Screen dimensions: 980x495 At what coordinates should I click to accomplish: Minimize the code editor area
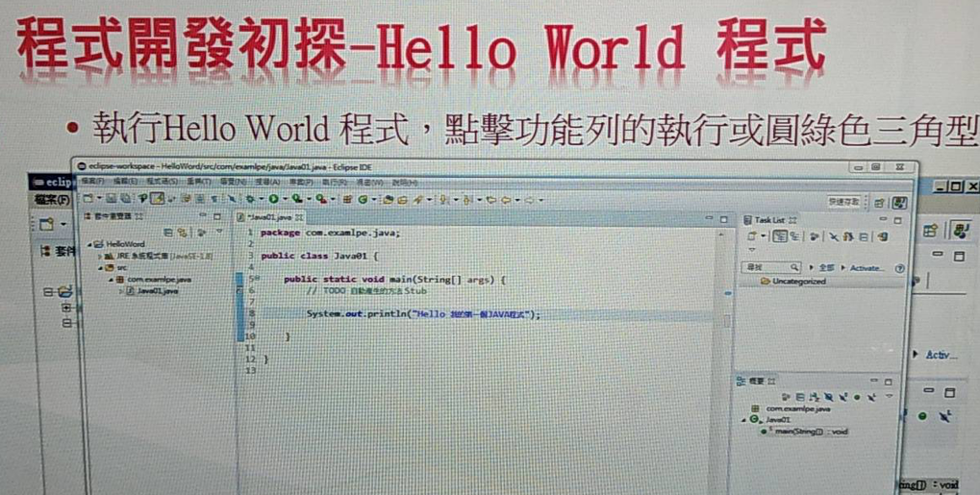click(x=709, y=219)
